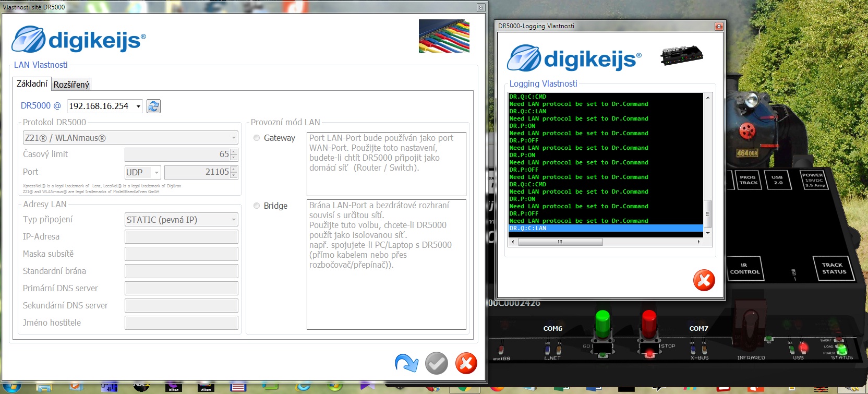Switch to the Rozšířený tab
Viewport: 868px width, 394px height.
(x=71, y=85)
